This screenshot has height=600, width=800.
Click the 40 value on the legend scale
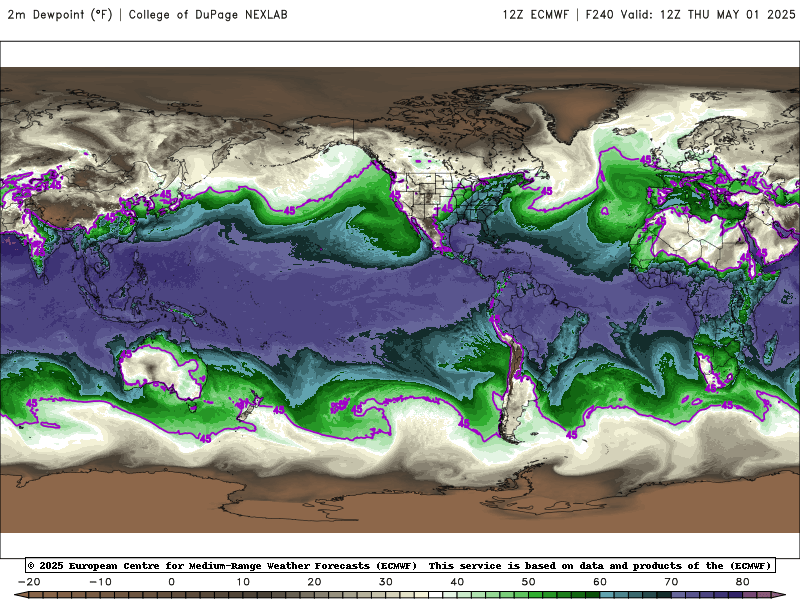pyautogui.click(x=457, y=582)
